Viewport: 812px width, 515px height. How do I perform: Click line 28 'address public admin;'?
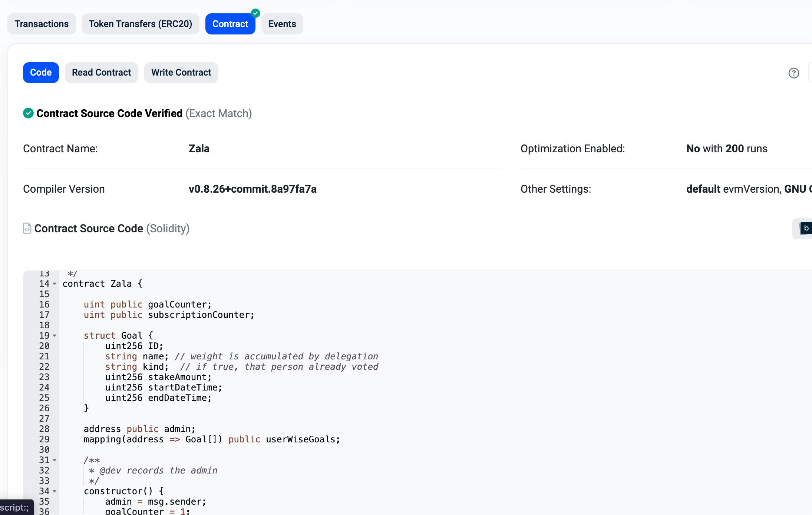[x=139, y=429]
